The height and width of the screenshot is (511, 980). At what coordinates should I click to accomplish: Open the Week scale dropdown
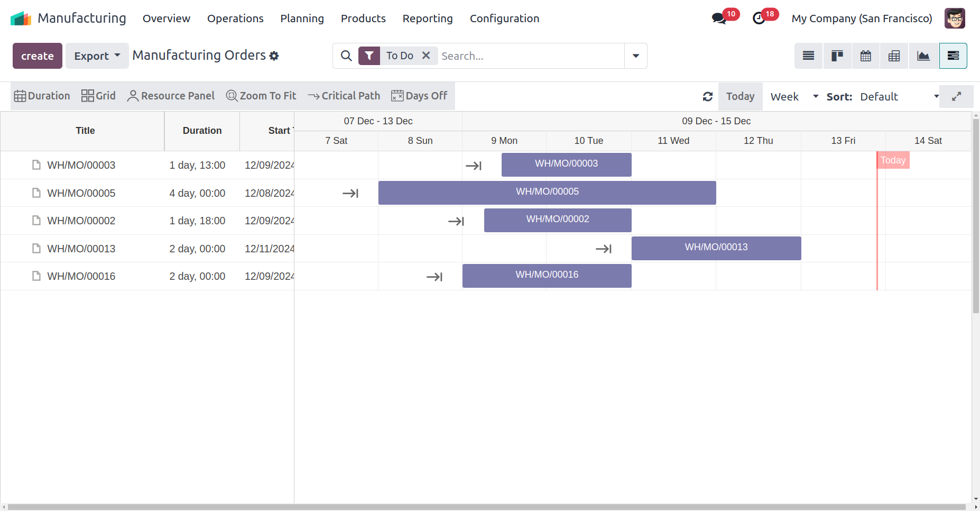(794, 97)
